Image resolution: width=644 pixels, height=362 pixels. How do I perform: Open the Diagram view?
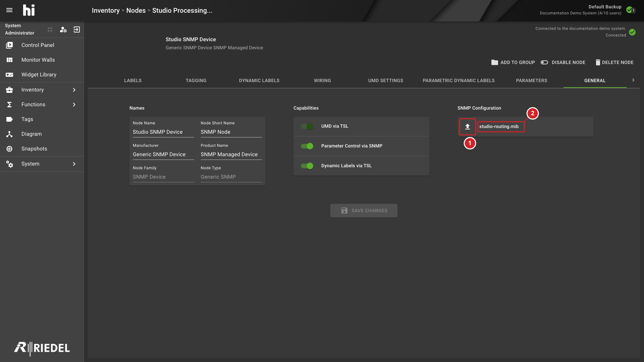pyautogui.click(x=42, y=134)
